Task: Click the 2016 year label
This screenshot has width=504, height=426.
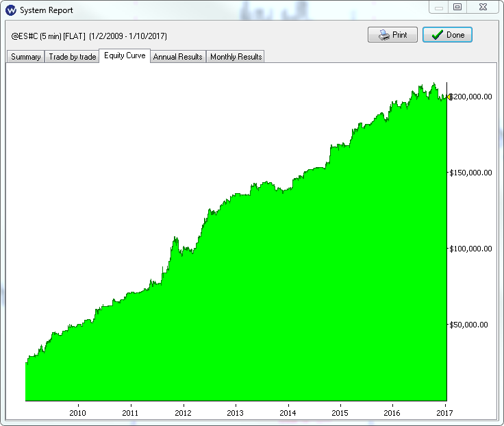Action: 392,413
